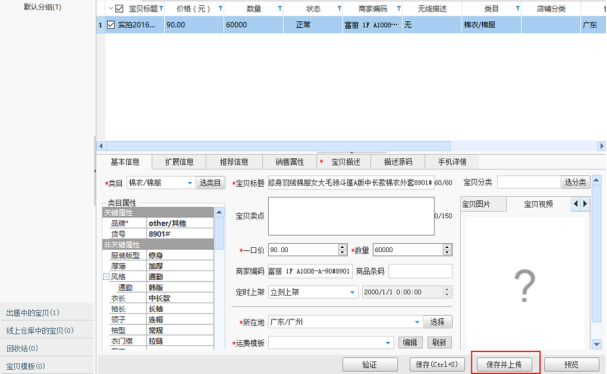Click the 品牌 value other/其他

coord(180,223)
